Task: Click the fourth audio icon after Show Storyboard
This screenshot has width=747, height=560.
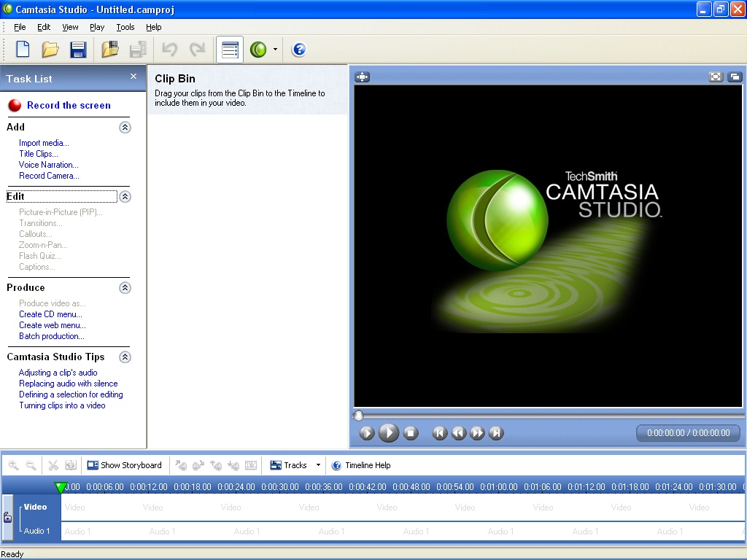Action: pyautogui.click(x=233, y=465)
